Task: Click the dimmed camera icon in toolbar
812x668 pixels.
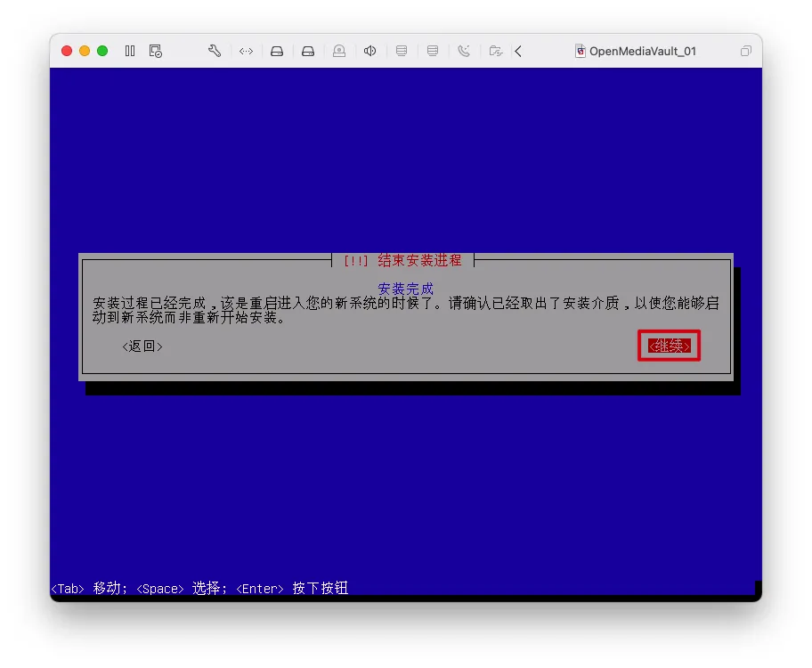Action: coord(339,51)
